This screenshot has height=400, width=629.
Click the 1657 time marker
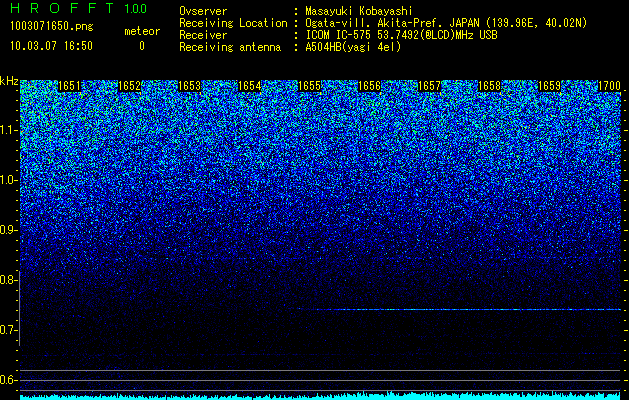429,86
